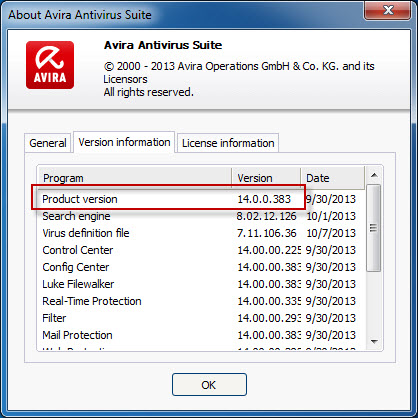
Task: Select the Virus definition file row
Action: pyautogui.click(x=202, y=233)
